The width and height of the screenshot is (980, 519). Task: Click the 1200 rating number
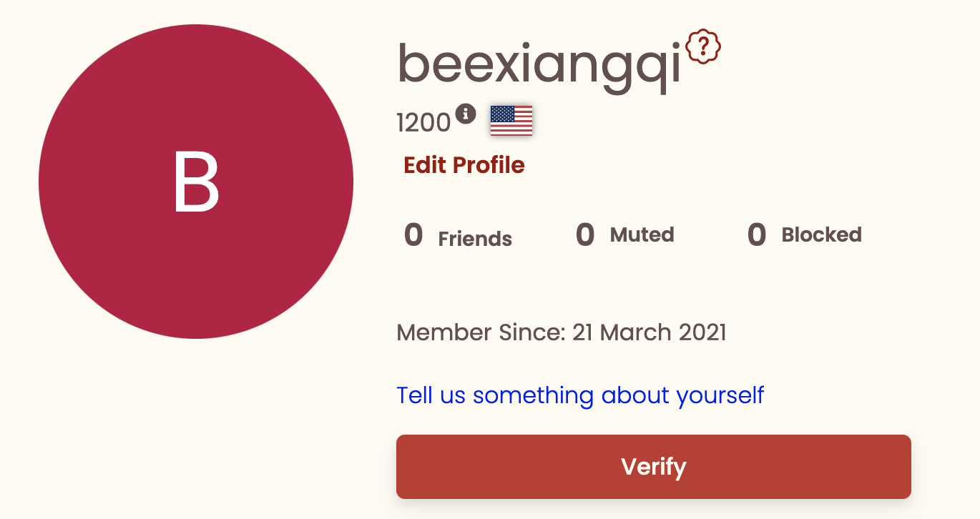[423, 124]
